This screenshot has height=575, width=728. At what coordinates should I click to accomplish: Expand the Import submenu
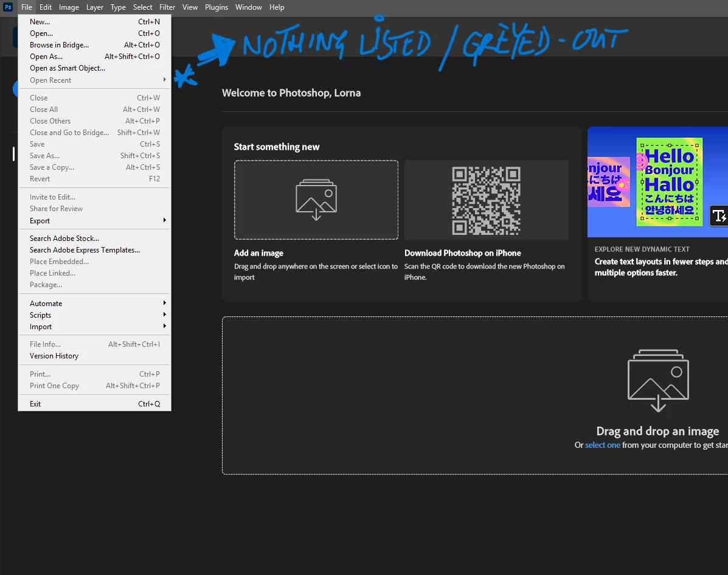point(95,327)
